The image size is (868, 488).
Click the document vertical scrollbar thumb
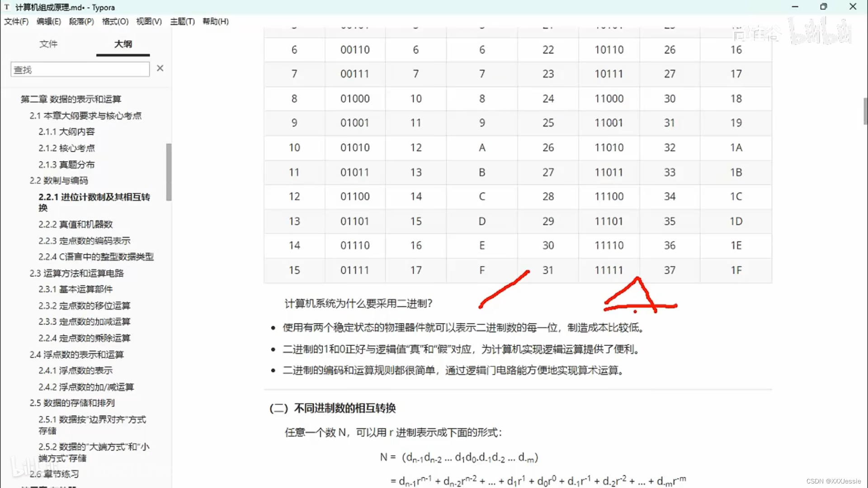point(865,111)
